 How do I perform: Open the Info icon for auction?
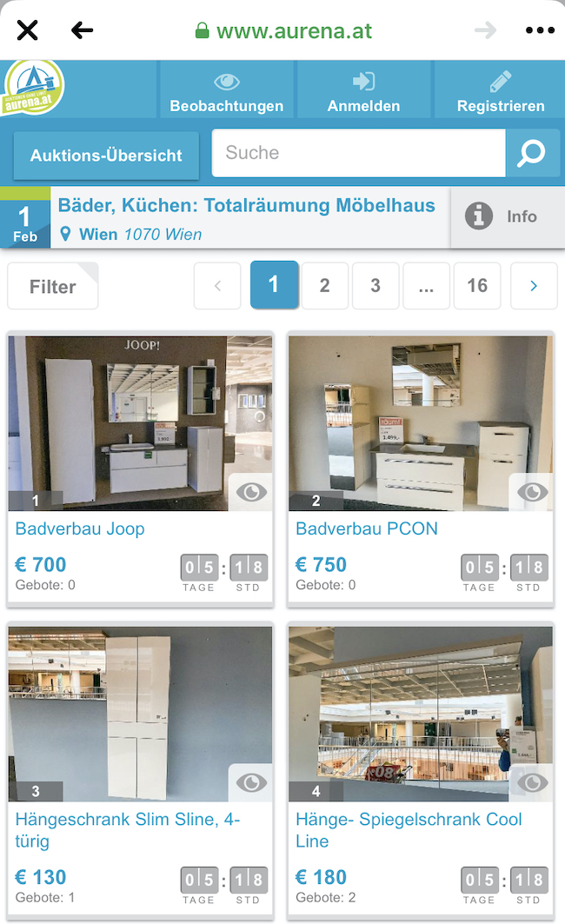click(479, 216)
